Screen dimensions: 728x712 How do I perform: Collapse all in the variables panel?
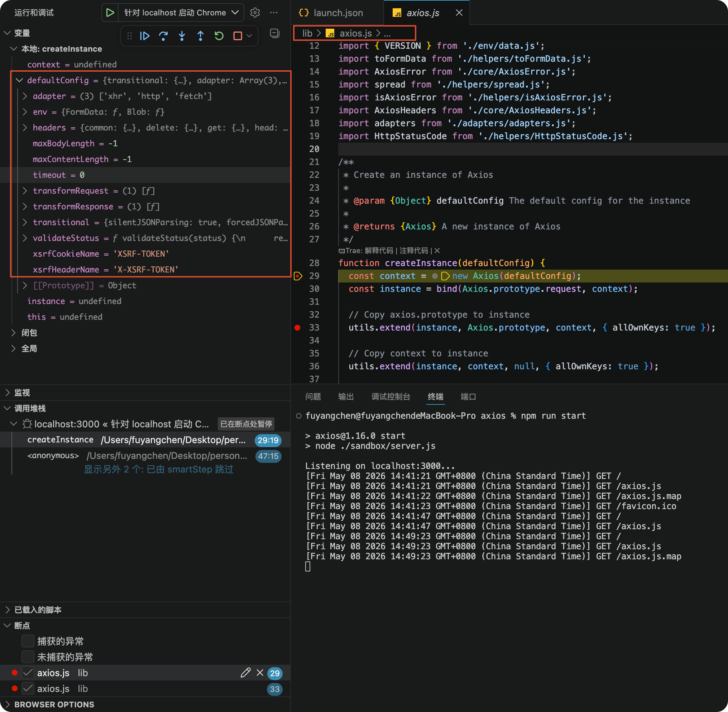[x=275, y=34]
